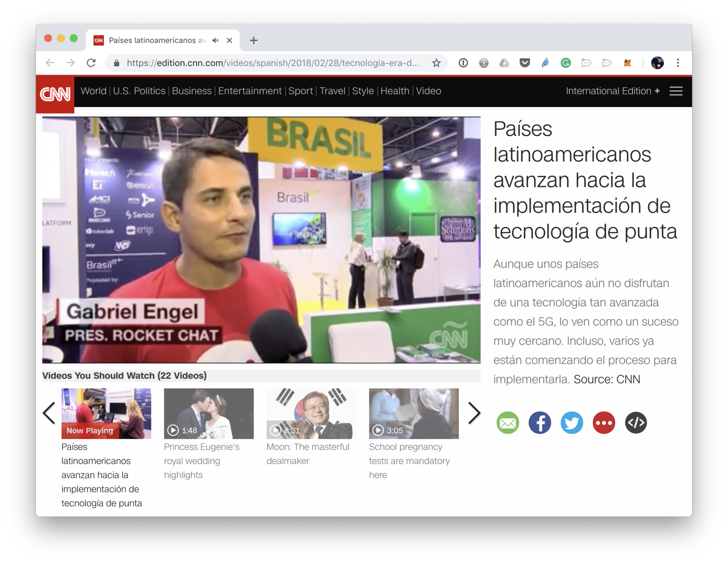Image resolution: width=728 pixels, height=564 pixels.
Task: Open the 1Password extension
Action: (x=463, y=63)
